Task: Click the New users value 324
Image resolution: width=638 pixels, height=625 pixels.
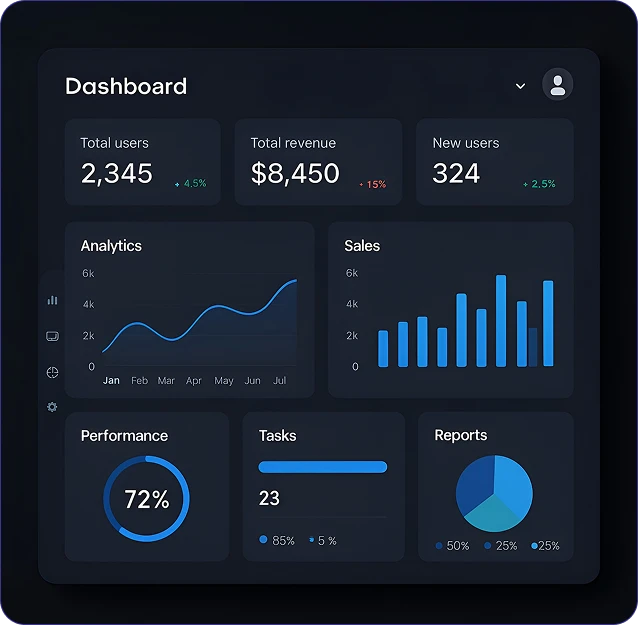Action: 456,173
